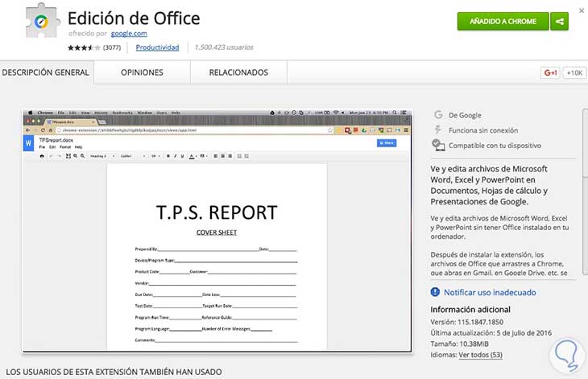Click the Información adicional heading
Image resolution: width=588 pixels, height=379 pixels.
(x=470, y=309)
